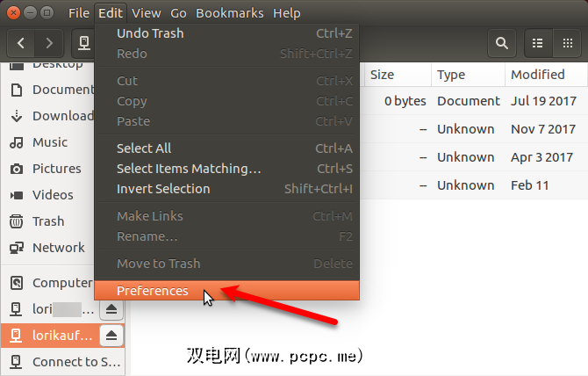The width and height of the screenshot is (588, 376).
Task: Choose Undo Trash menu entry
Action: [x=150, y=33]
